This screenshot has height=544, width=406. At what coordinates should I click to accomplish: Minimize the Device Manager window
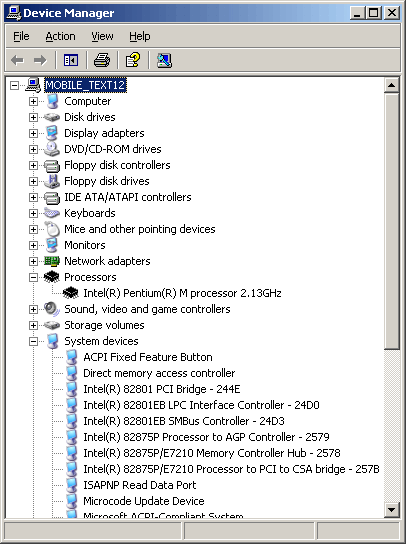coord(357,13)
